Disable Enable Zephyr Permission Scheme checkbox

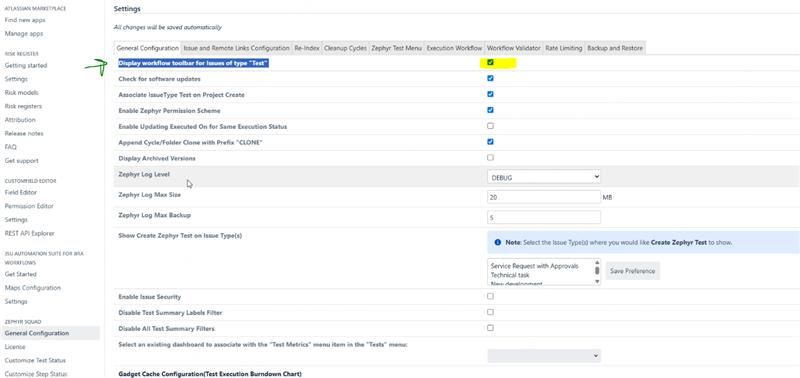(490, 110)
